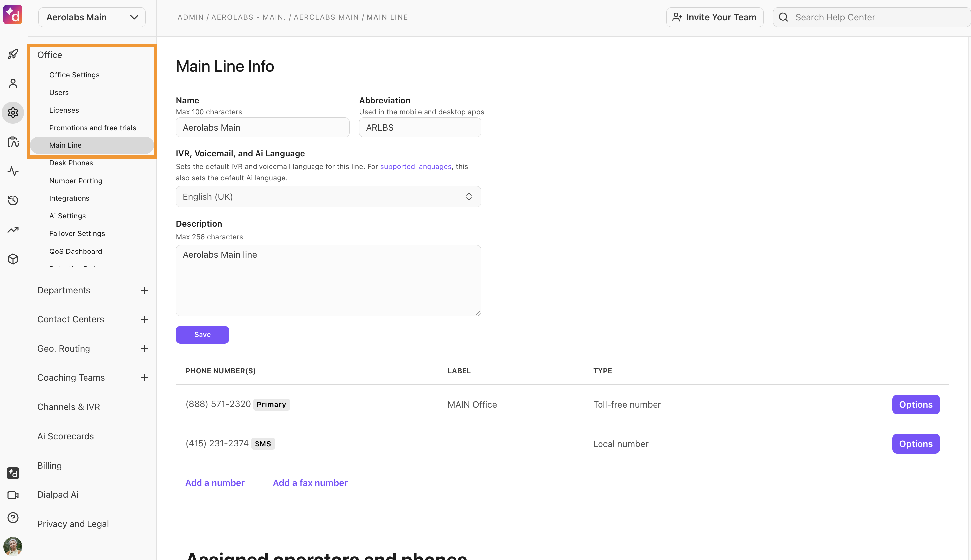This screenshot has height=560, width=971.
Task: Go to Users in Office menu
Action: (x=59, y=93)
